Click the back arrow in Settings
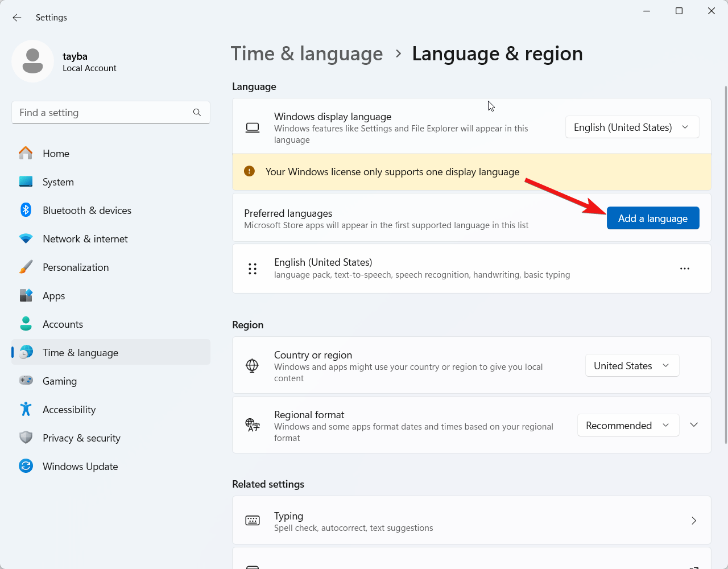Viewport: 728px width, 569px height. [x=17, y=18]
